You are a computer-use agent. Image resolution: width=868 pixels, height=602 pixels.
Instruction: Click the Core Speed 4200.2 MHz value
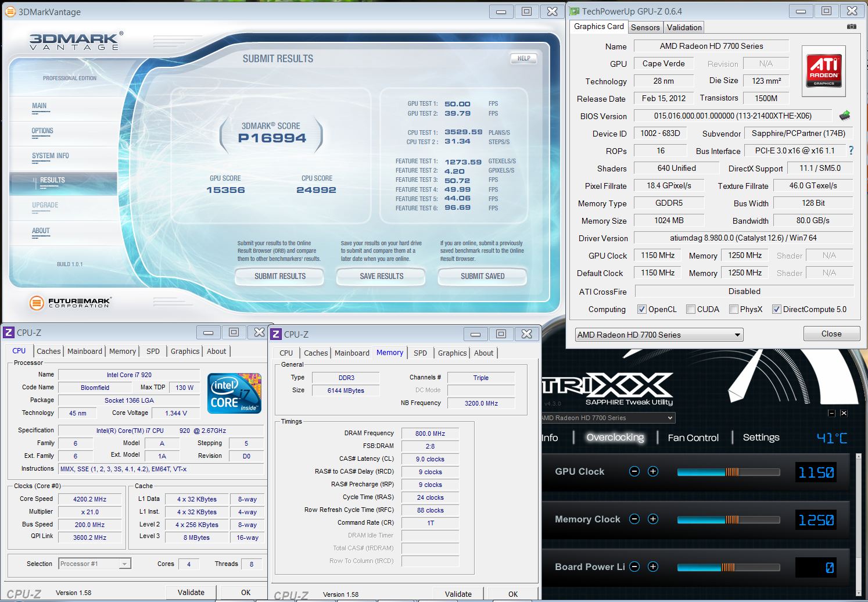click(x=89, y=499)
